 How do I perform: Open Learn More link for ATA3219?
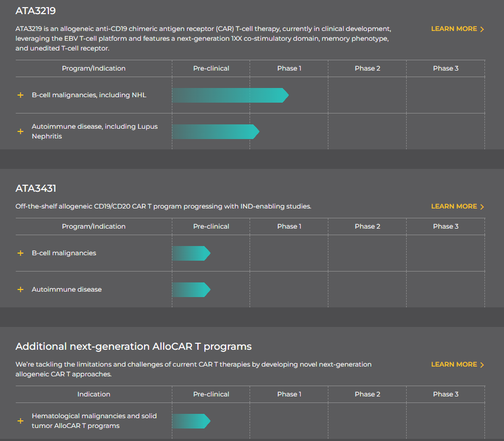point(457,29)
